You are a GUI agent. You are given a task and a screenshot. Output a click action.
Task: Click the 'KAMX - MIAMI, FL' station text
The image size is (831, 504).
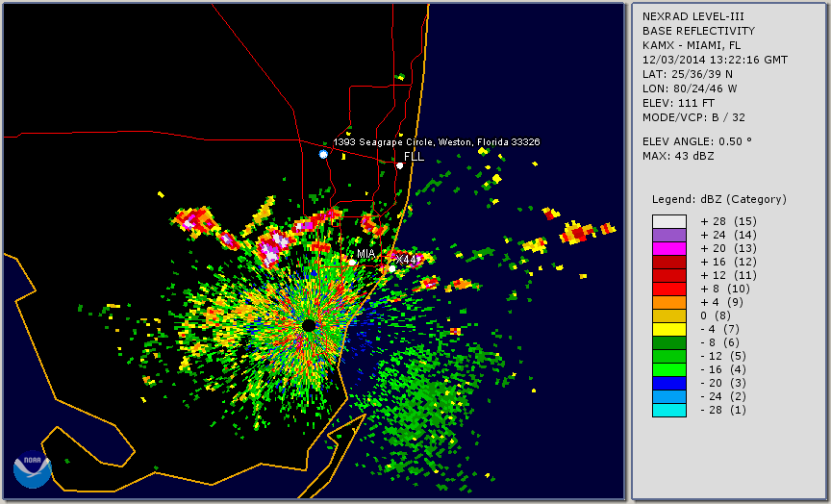point(692,45)
